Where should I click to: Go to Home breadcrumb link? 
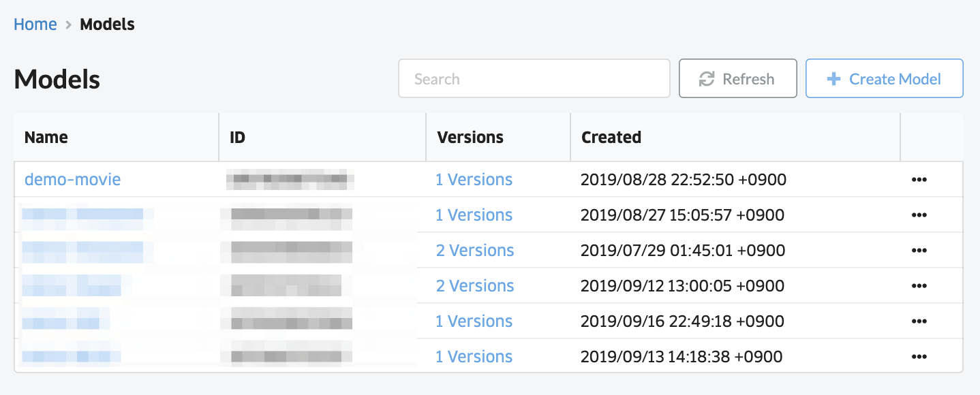click(x=35, y=25)
